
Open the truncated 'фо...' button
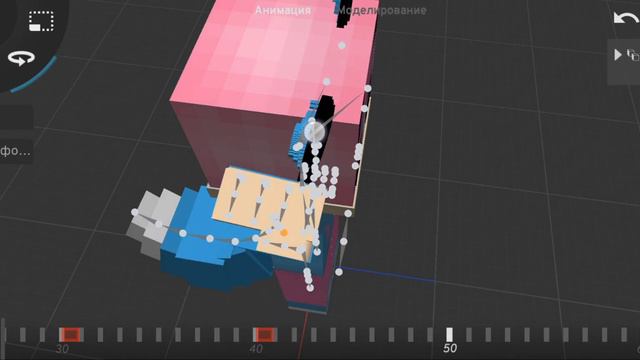(16, 151)
